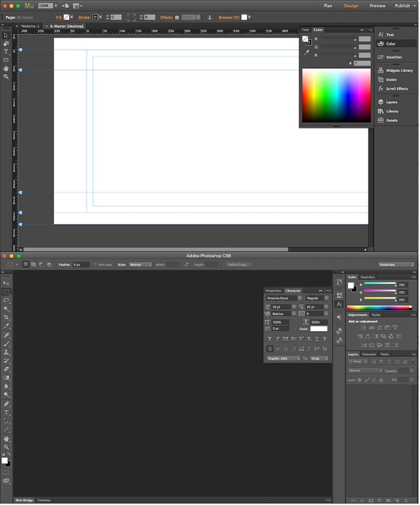Click the Character panel text Color swatch
The width and height of the screenshot is (420, 505).
point(319,329)
